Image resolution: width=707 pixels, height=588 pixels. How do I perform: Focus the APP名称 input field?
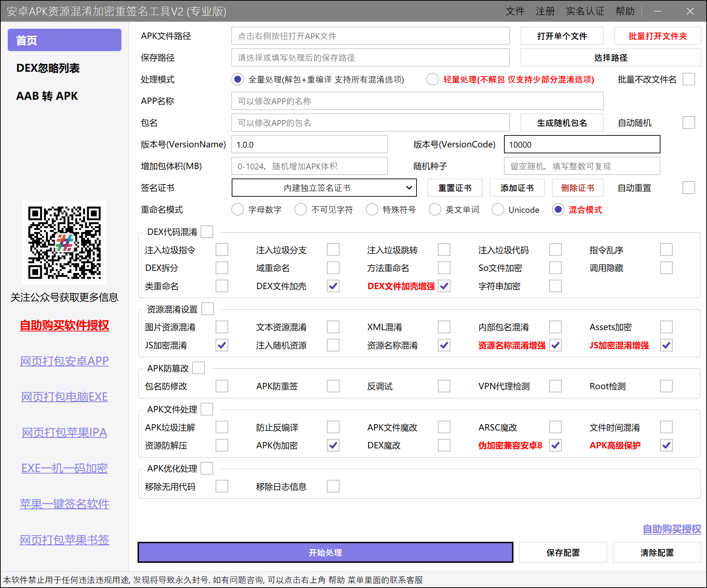[417, 101]
